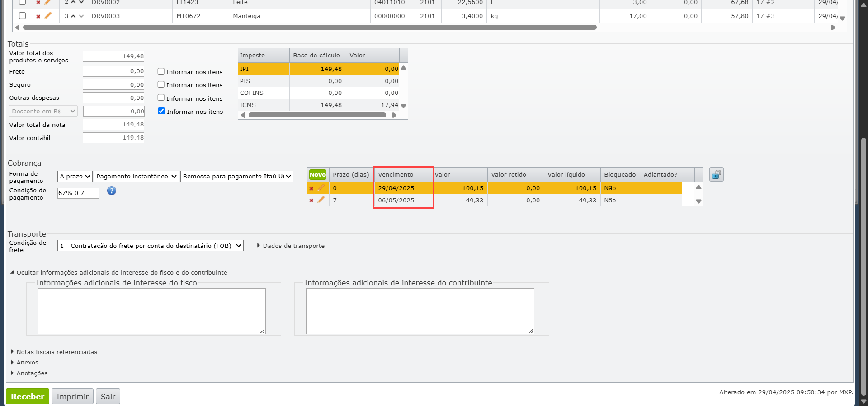Click the Imposto column header
Viewport: 868px width, 406px height.
[264, 56]
